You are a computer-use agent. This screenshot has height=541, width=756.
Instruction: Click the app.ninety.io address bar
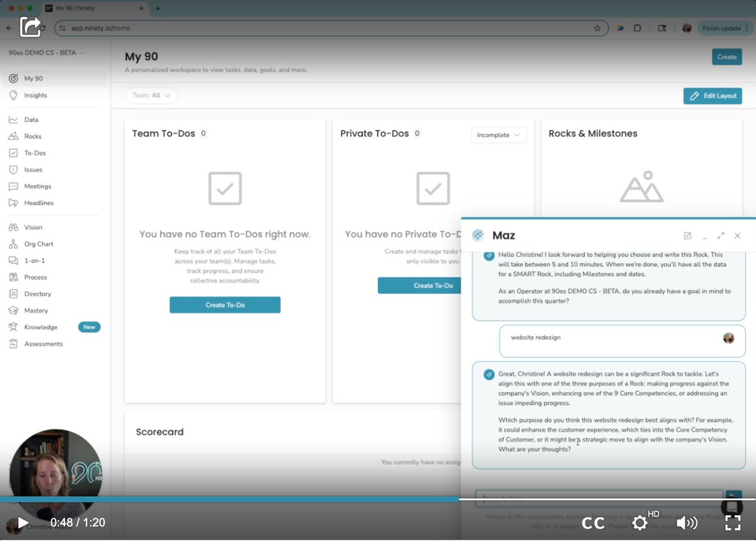point(331,28)
